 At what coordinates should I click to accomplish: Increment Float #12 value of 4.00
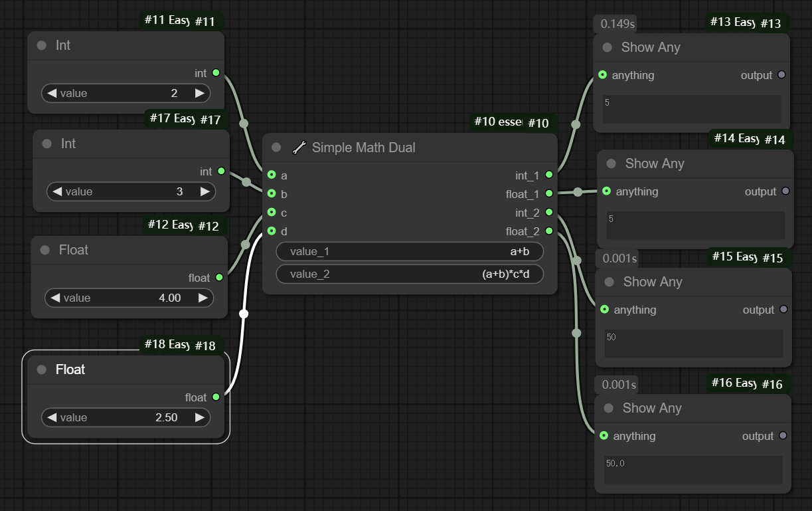tap(203, 298)
